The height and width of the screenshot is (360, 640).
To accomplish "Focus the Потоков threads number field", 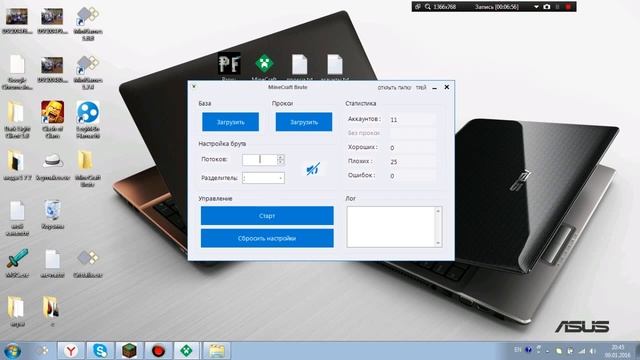I will [x=260, y=160].
